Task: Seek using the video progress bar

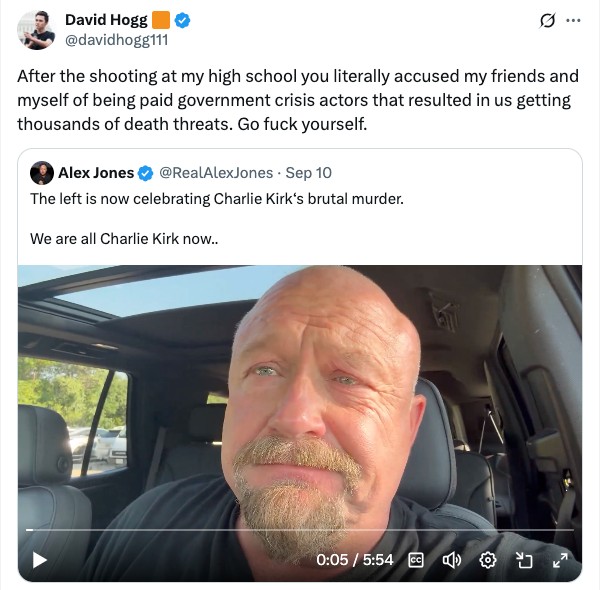Action: (x=300, y=530)
